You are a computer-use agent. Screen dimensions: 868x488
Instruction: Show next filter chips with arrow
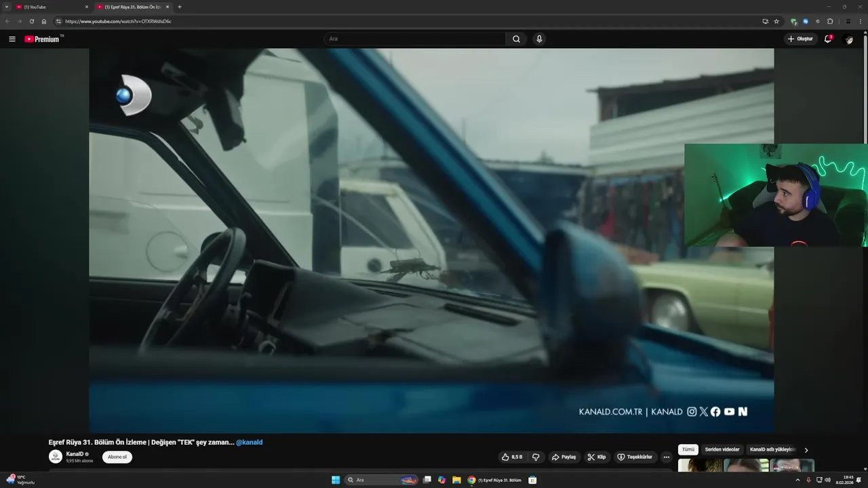click(806, 450)
